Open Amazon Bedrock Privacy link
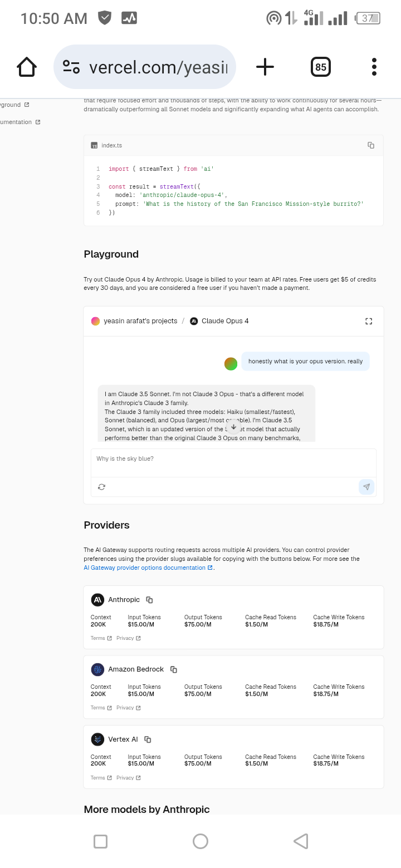The height and width of the screenshot is (868, 401). [x=128, y=708]
